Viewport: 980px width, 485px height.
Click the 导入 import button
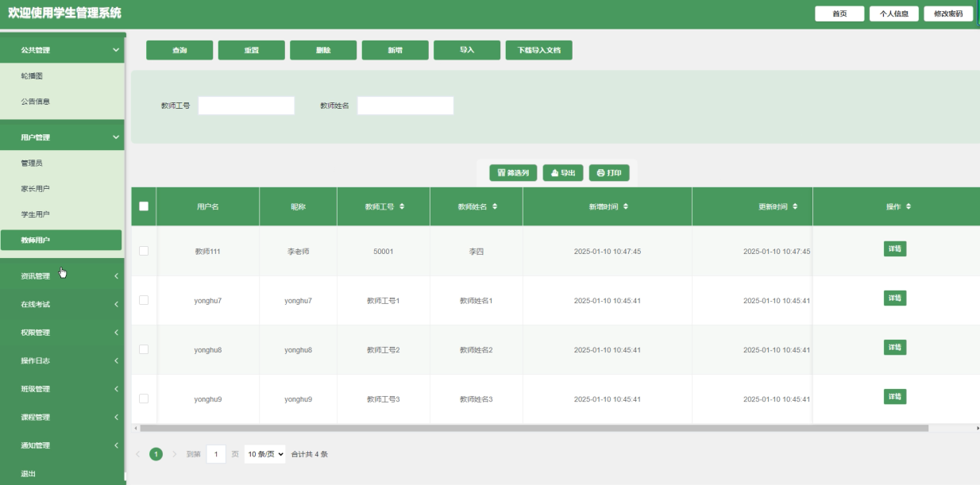click(x=467, y=50)
